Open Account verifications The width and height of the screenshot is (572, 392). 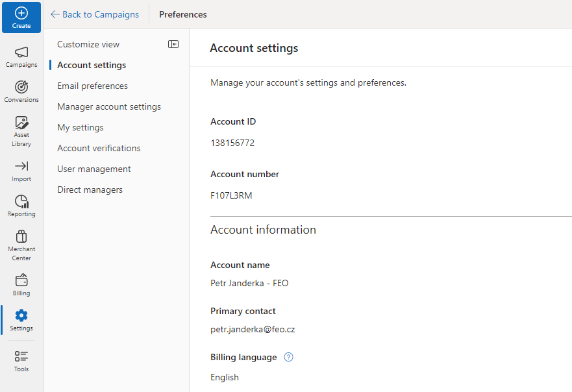pos(99,148)
